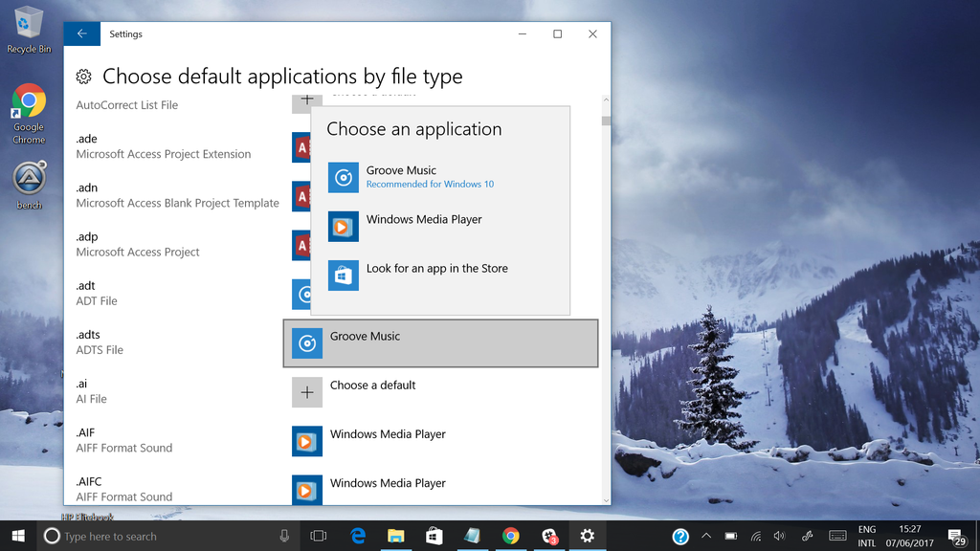Click the ENG INTL language indicator
Image resolution: width=980 pixels, height=551 pixels.
[866, 536]
